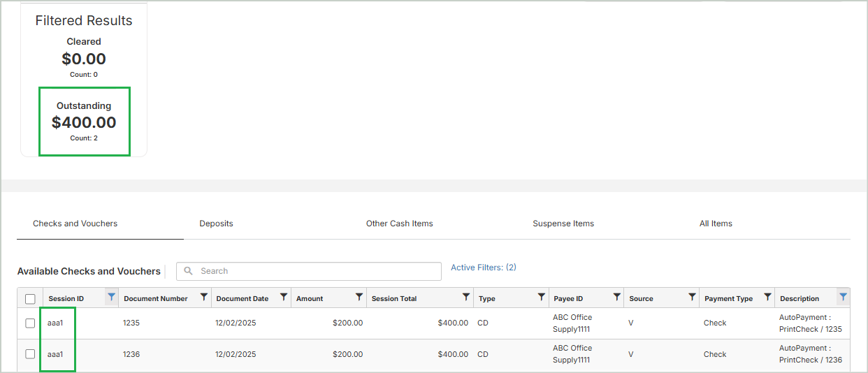Open the Session Total filter funnel
Viewport: 868px width, 373px height.
click(465, 298)
